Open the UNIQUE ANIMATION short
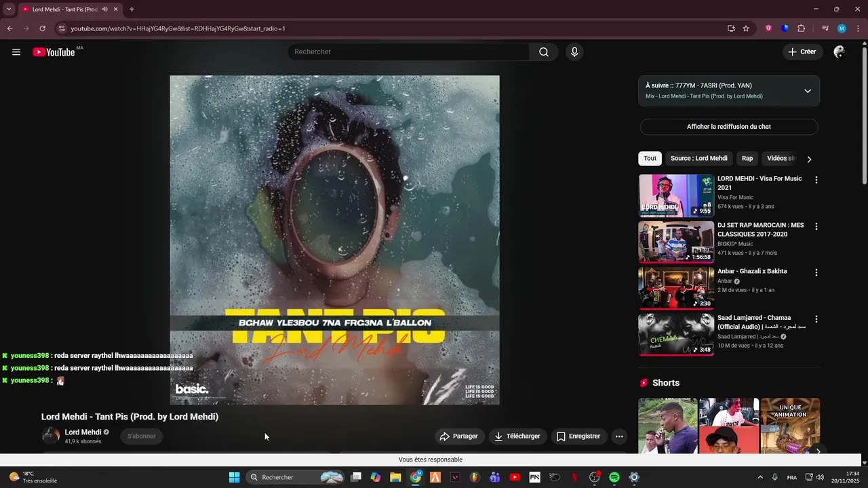This screenshot has height=488, width=868. (790, 426)
